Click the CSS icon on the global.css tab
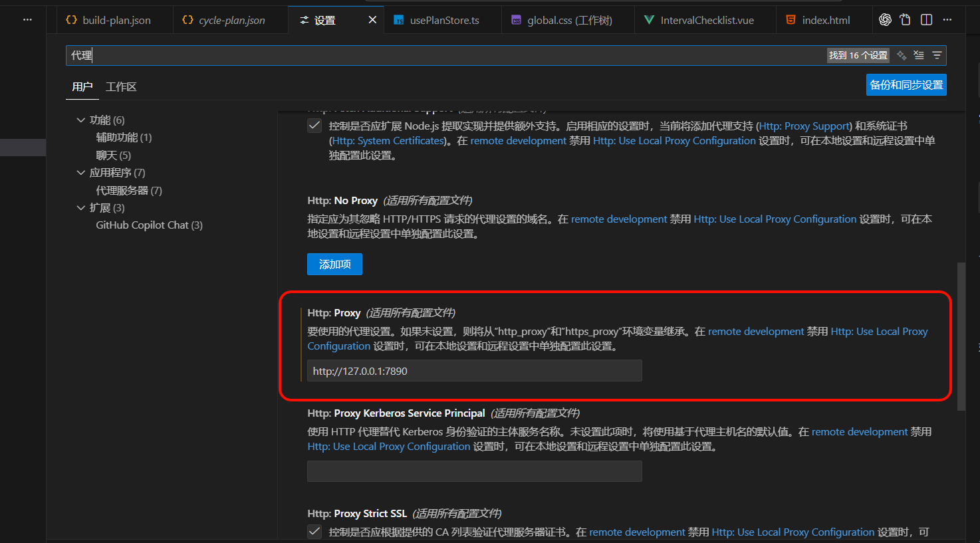This screenshot has width=980, height=543. click(516, 20)
